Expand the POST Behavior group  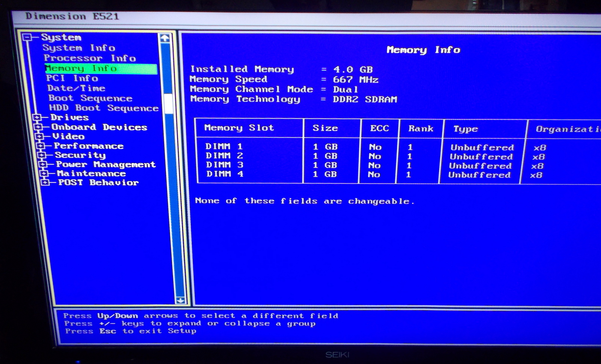click(x=45, y=182)
